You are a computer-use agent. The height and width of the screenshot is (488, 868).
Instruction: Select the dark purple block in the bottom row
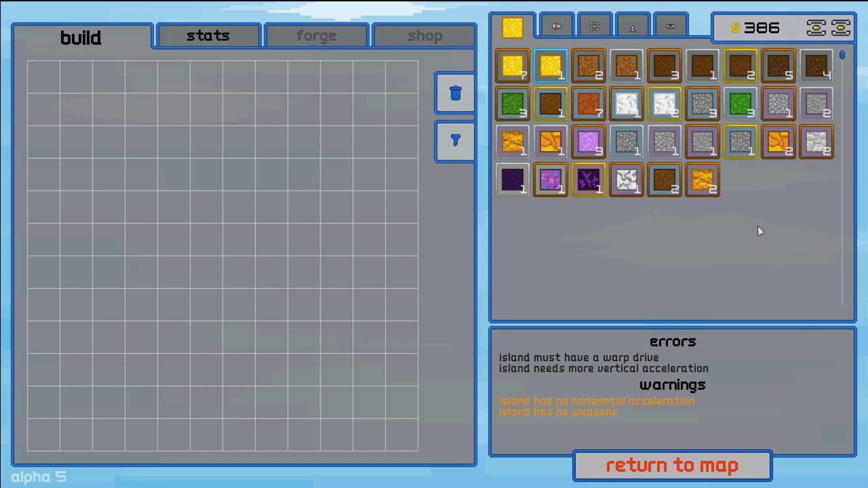(512, 180)
